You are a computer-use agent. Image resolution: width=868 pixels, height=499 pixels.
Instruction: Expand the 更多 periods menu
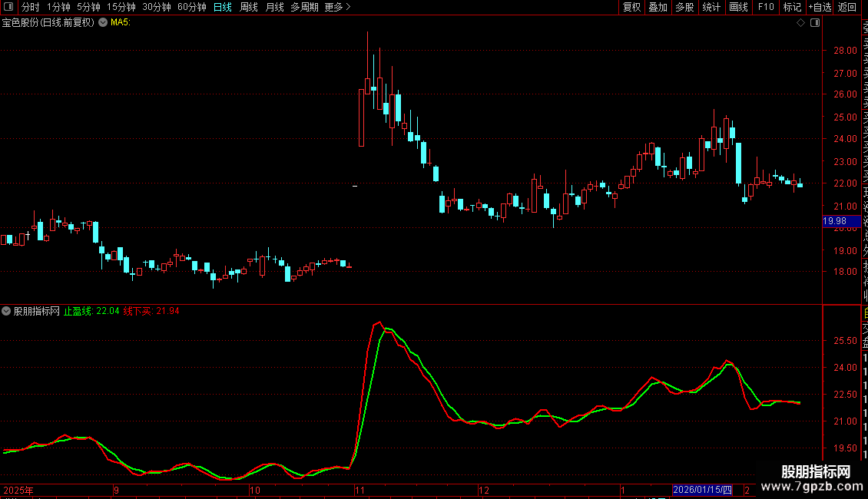(337, 7)
